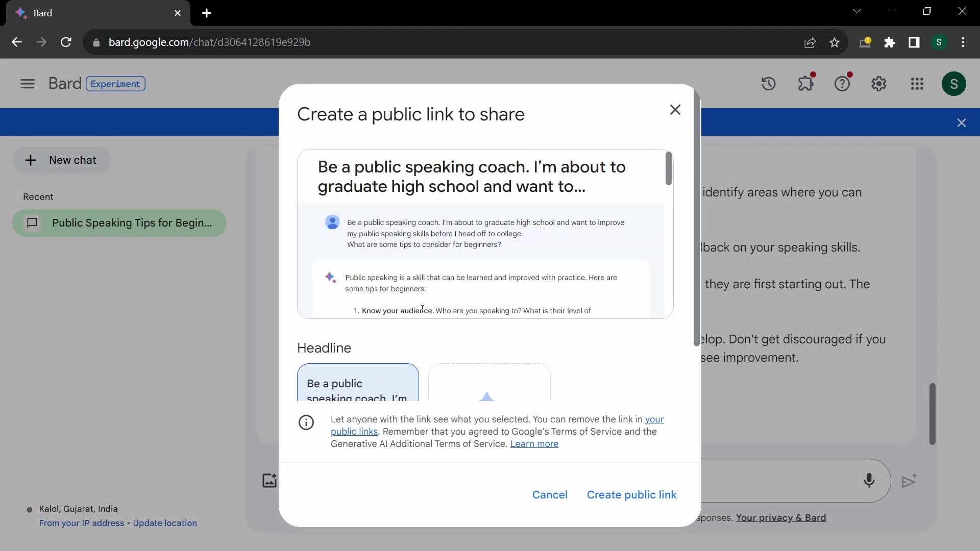The height and width of the screenshot is (551, 980).
Task: Open the 'your public links' link
Action: click(x=354, y=432)
